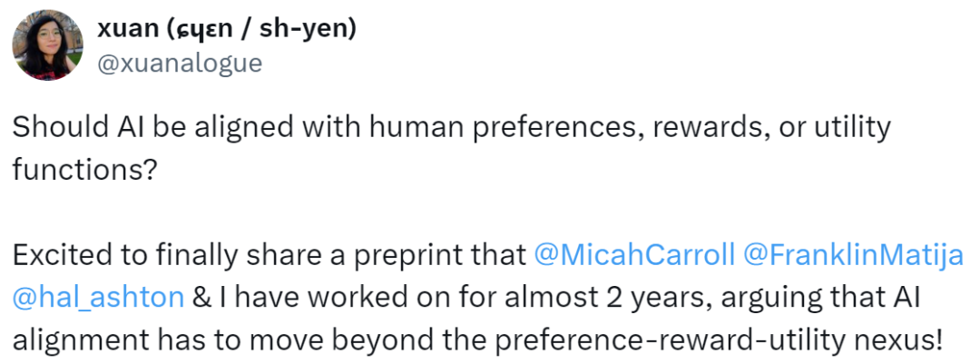The width and height of the screenshot is (980, 364).
Task: Visit the @MicahCarroll mention
Action: point(634,256)
